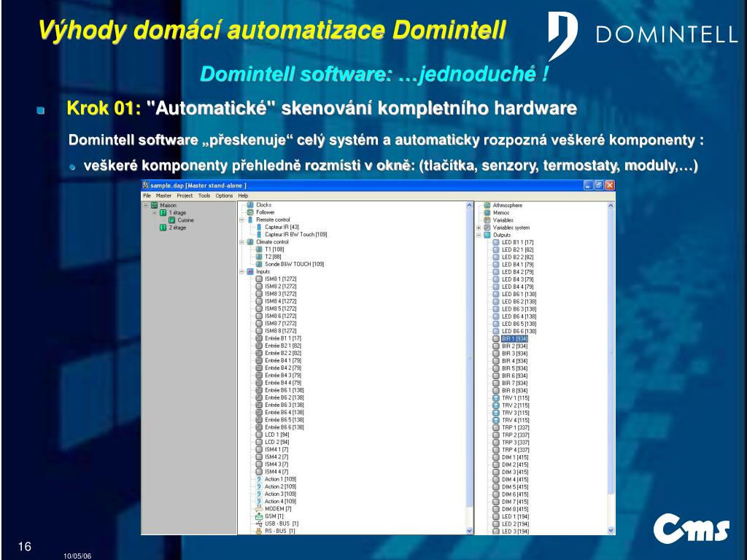Select T2 [88] thermostat row
The height and width of the screenshot is (560, 747).
tap(273, 257)
